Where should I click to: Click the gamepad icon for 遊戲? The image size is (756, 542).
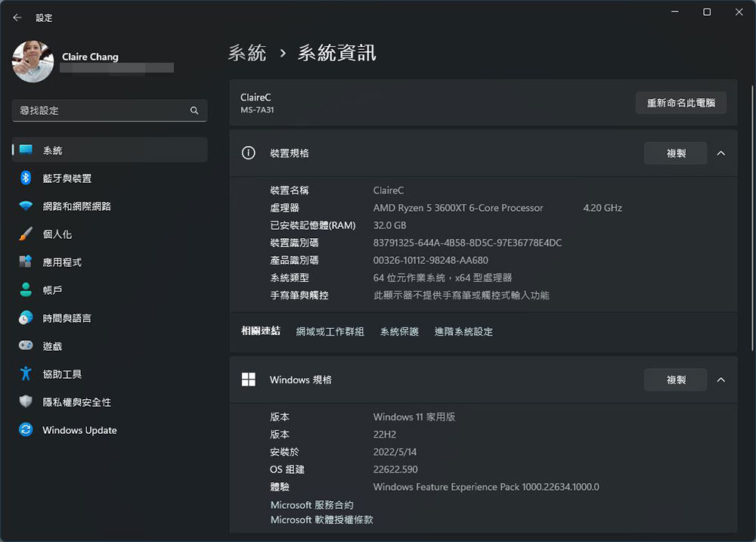coord(26,346)
